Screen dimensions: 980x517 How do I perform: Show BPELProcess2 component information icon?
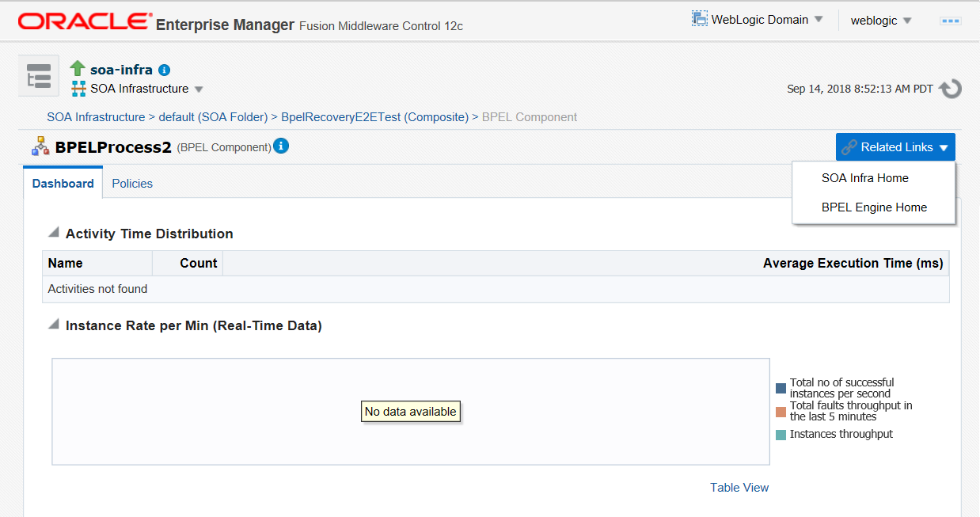tap(281, 146)
